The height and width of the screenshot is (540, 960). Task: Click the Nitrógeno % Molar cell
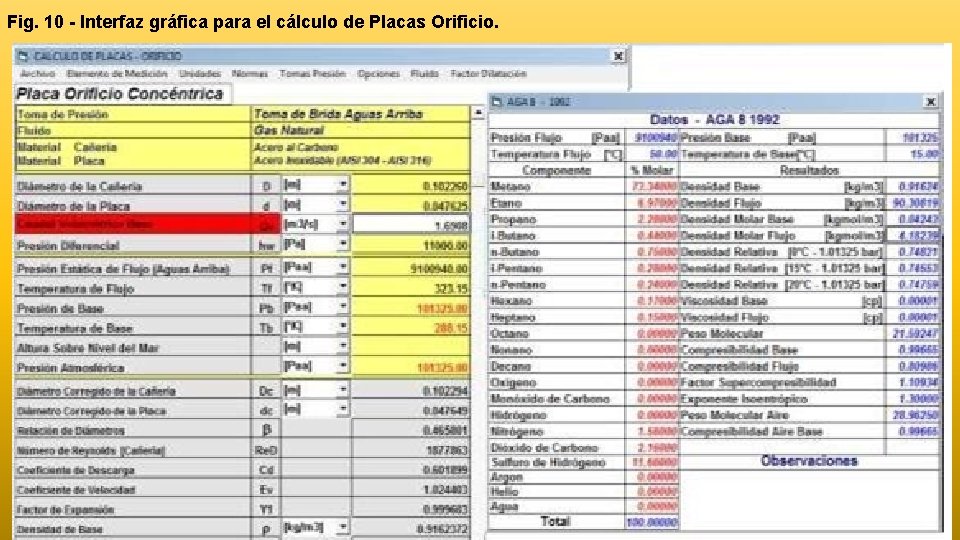(651, 432)
